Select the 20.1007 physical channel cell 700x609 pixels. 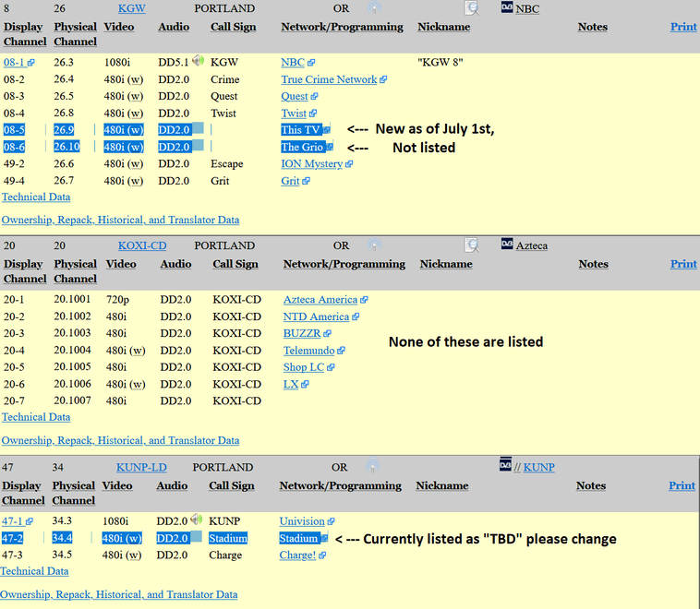[72, 400]
